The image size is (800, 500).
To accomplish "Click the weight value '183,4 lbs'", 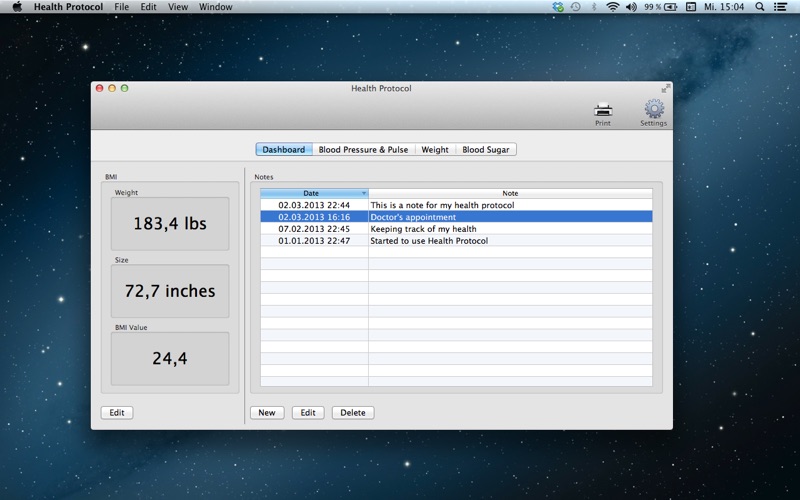I will coord(170,223).
